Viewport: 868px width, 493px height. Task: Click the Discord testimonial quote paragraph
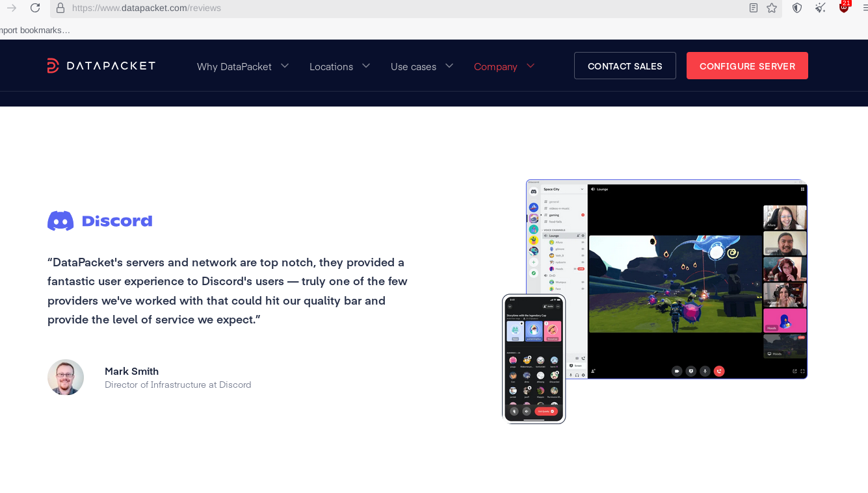coord(228,291)
